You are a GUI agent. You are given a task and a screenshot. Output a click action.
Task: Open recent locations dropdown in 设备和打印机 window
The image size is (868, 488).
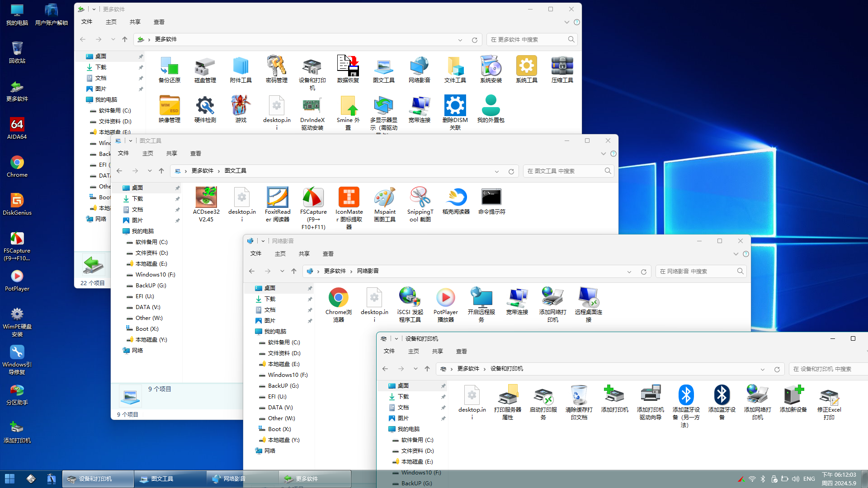coord(415,369)
